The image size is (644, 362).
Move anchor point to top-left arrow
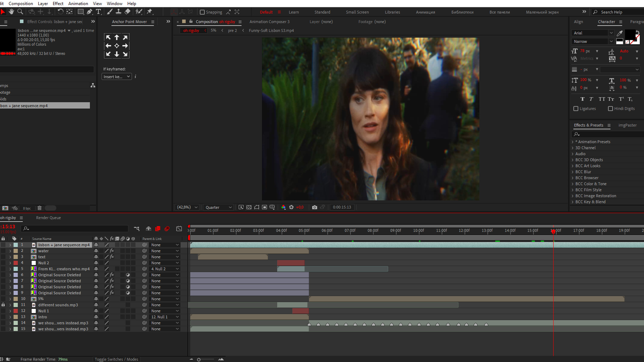click(x=108, y=37)
